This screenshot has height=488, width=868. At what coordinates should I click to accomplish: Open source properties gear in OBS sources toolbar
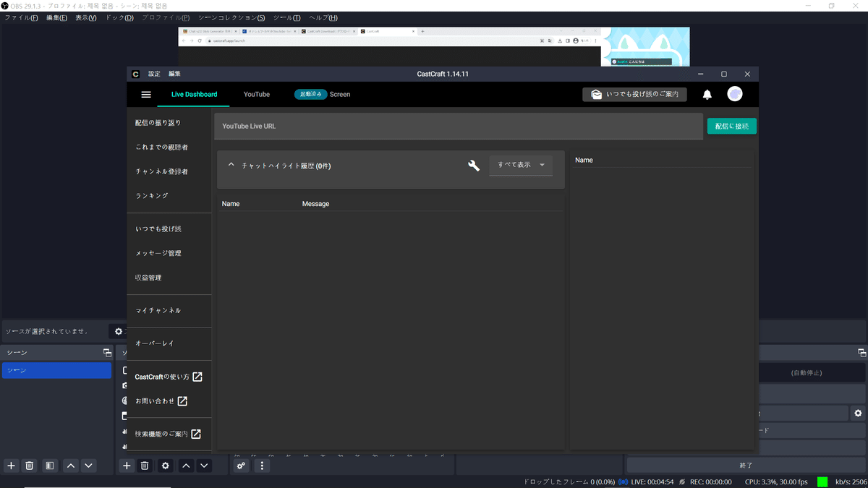pyautogui.click(x=166, y=466)
